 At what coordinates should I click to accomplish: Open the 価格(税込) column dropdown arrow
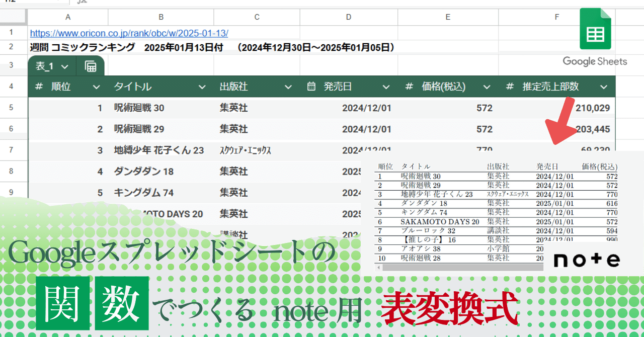(x=487, y=87)
